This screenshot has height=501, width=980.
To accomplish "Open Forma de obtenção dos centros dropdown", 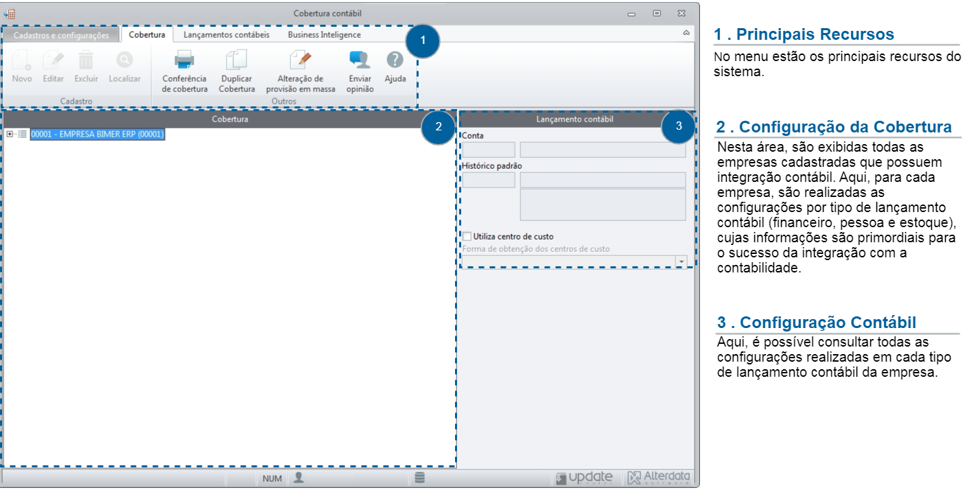I will click(x=681, y=262).
